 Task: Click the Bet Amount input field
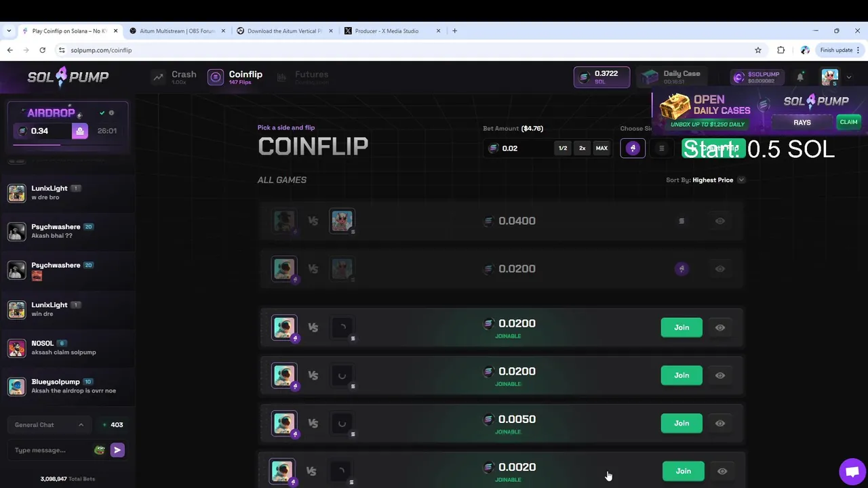click(x=519, y=148)
